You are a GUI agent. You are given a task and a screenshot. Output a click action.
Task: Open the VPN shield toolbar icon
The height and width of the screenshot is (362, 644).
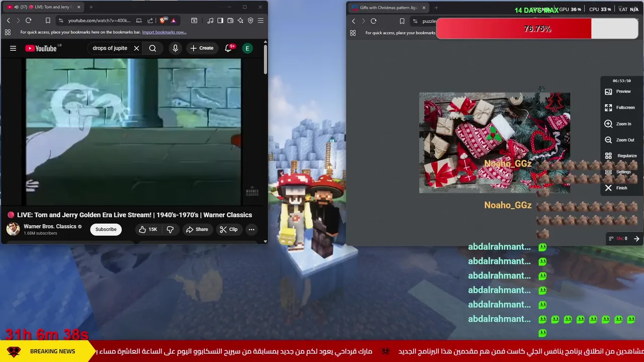tap(251, 21)
